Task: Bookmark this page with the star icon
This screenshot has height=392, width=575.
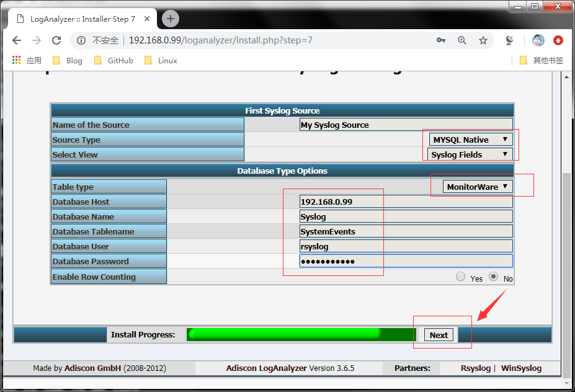Action: coord(483,40)
